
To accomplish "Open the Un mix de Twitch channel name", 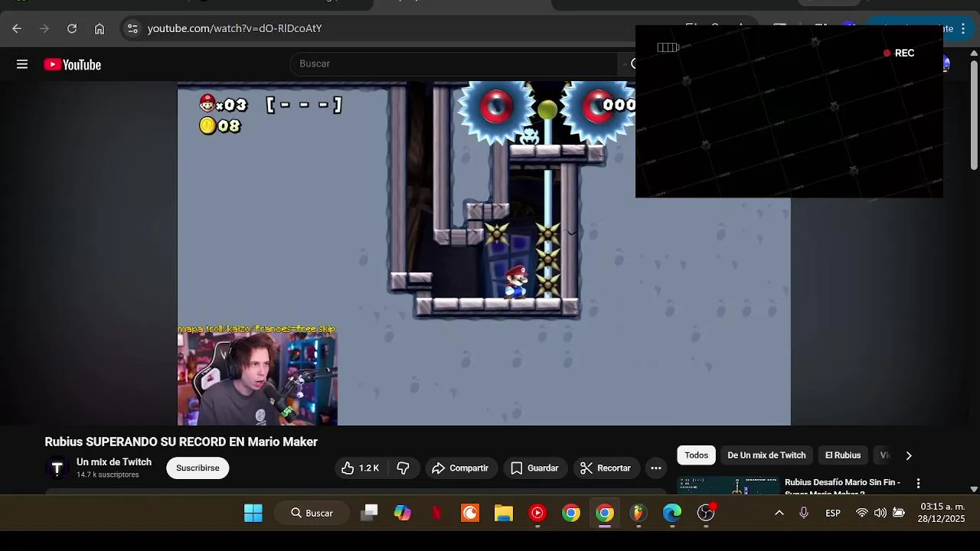I will (114, 462).
